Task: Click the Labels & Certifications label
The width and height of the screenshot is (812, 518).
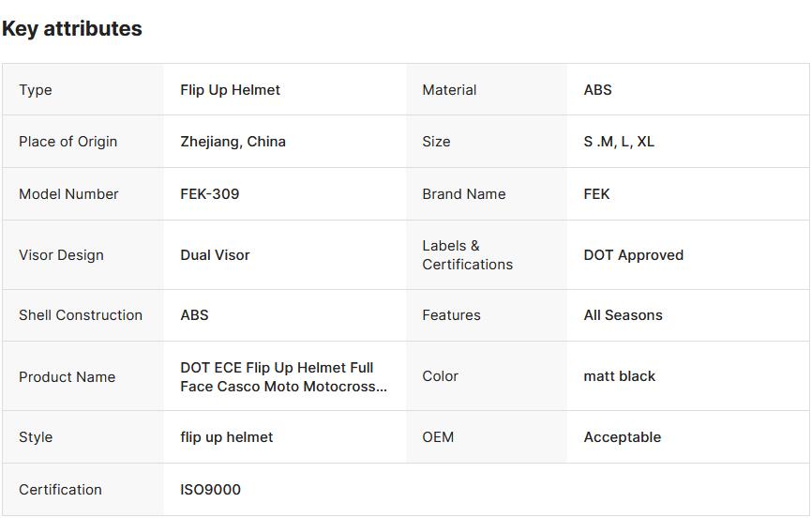Action: pos(467,255)
